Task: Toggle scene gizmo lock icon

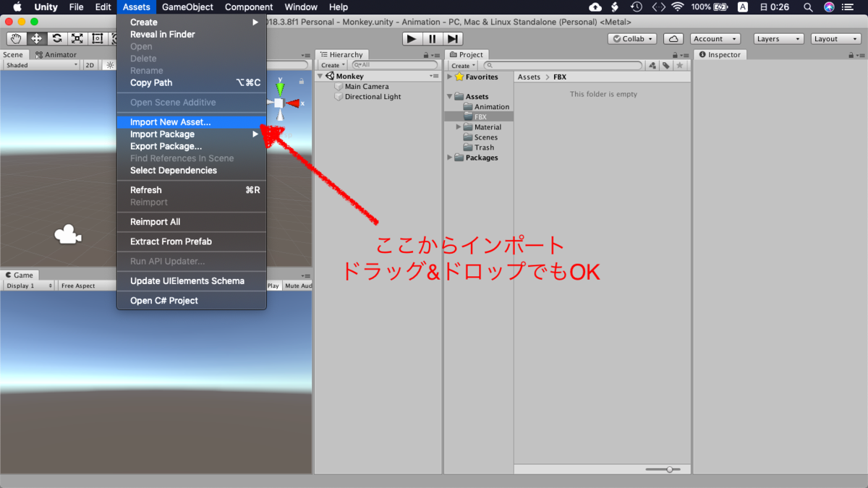Action: point(301,82)
